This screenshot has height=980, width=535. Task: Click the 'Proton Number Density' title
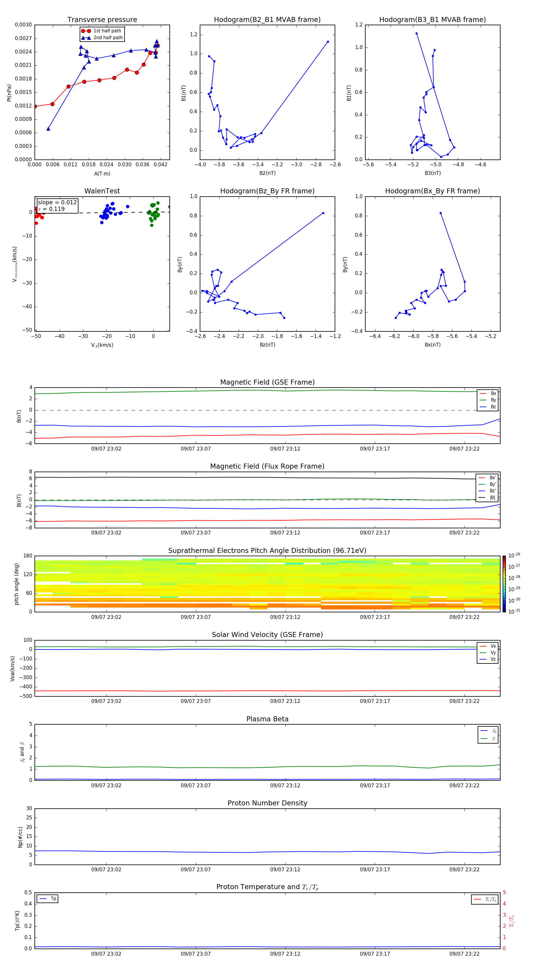267,803
